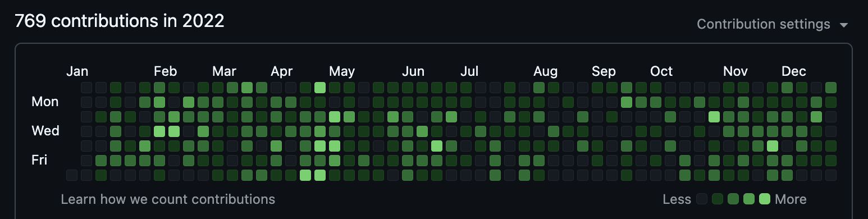Click the Dec month label
This screenshot has height=219, width=868.
pyautogui.click(x=794, y=71)
